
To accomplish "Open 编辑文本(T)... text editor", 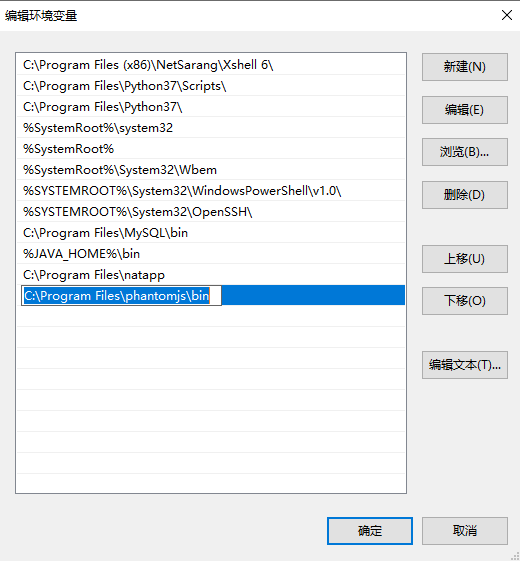I will tap(465, 365).
